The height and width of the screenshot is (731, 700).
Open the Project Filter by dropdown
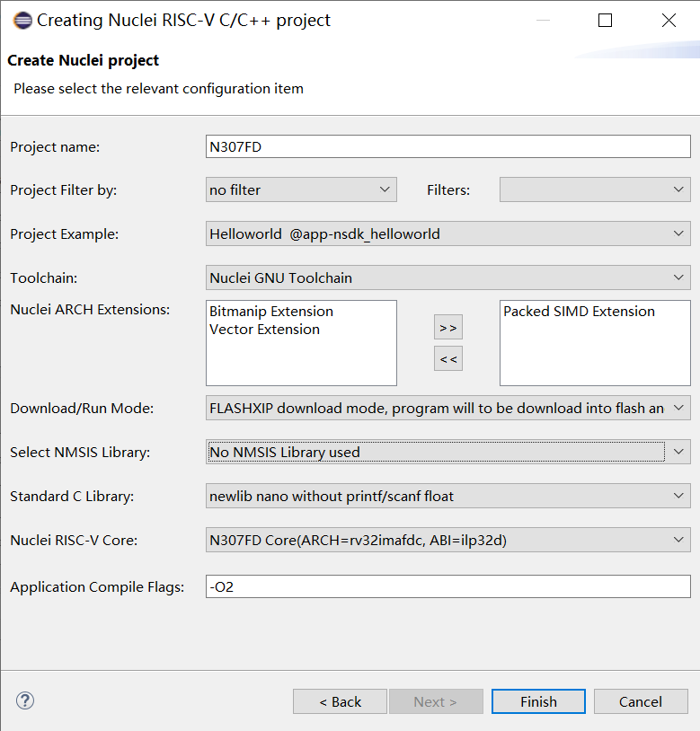301,189
